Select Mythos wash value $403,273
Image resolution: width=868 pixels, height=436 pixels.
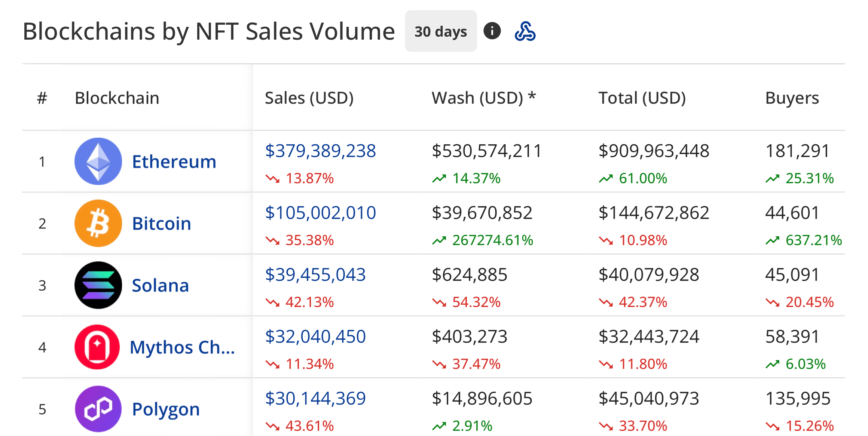[470, 337]
